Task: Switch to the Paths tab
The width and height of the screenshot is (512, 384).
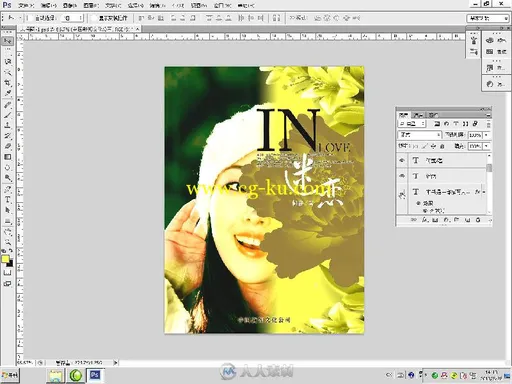Action: pos(433,115)
